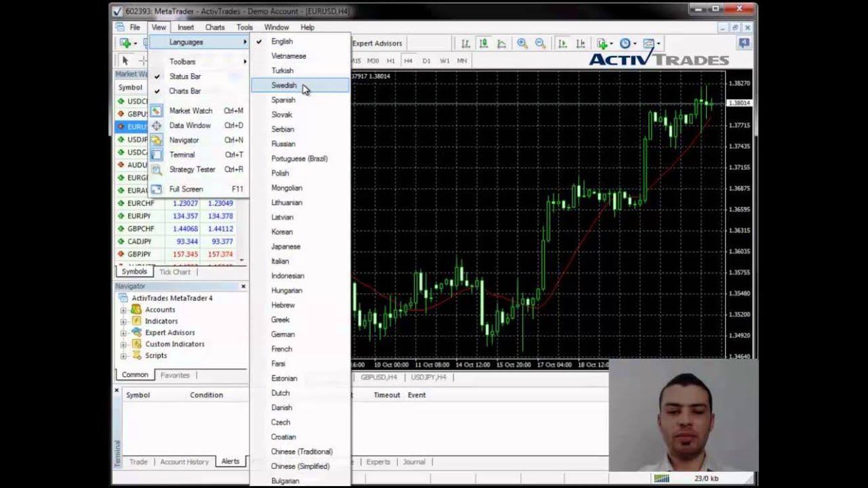Viewport: 868px width, 488px height.
Task: Click the Condition column header
Action: pos(206,395)
